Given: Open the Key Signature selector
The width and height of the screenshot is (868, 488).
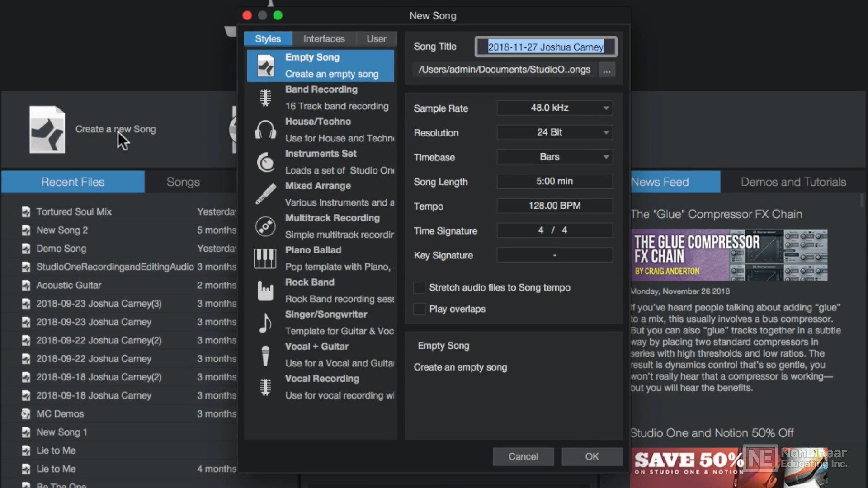Looking at the screenshot, I should point(555,255).
